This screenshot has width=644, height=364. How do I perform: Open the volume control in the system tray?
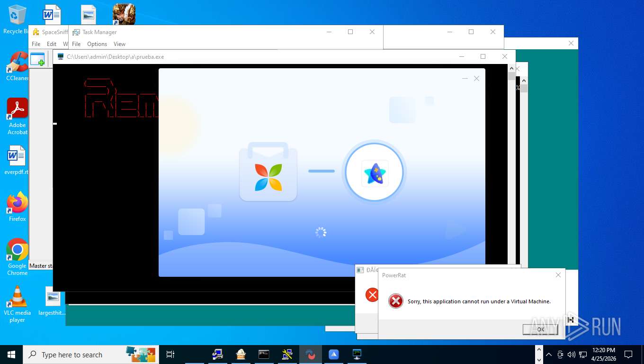(571, 355)
